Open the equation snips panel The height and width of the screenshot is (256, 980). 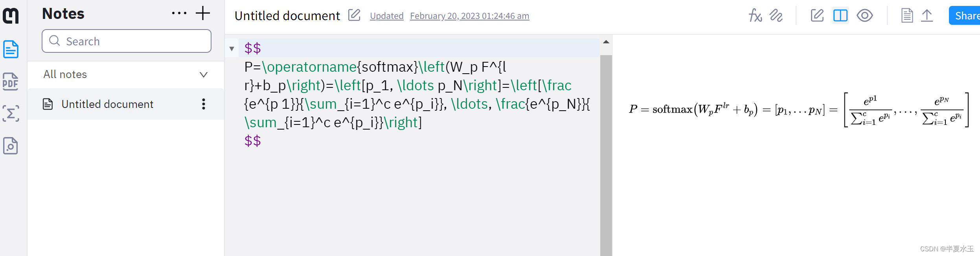click(11, 113)
